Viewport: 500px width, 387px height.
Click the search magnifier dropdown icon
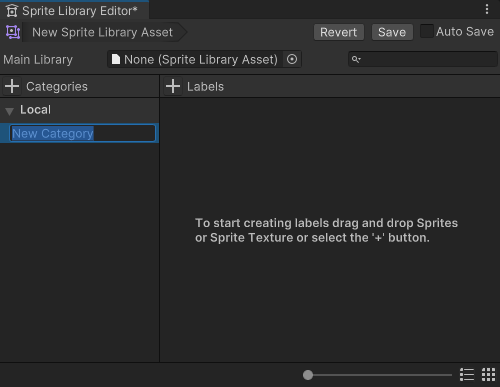coord(356,59)
